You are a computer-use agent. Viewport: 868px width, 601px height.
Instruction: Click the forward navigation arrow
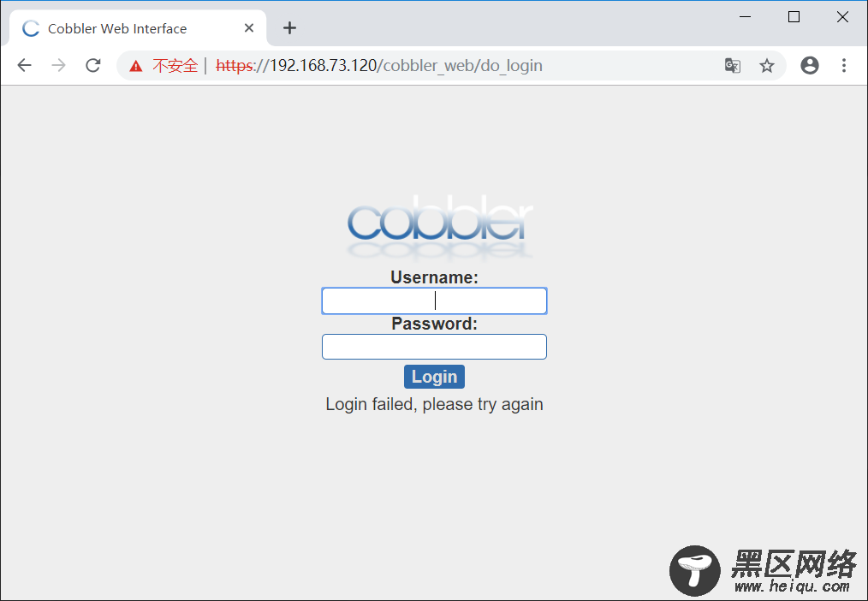(x=59, y=65)
